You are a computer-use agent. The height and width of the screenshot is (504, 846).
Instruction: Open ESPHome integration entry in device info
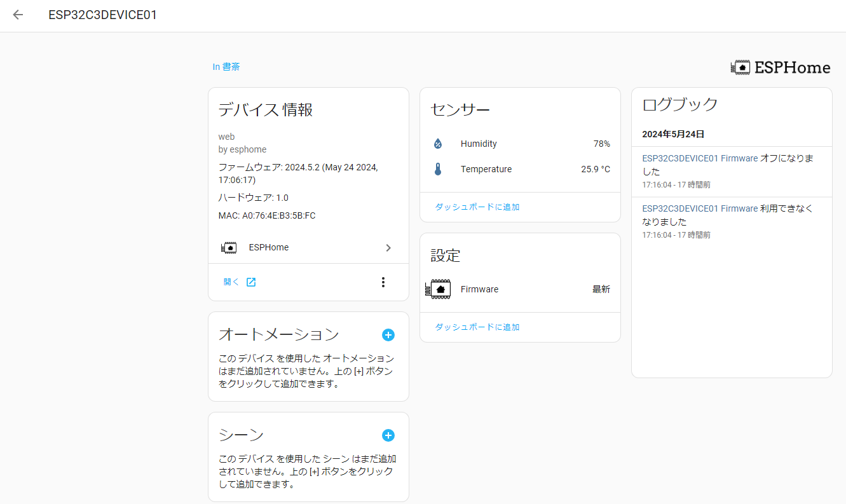(308, 248)
